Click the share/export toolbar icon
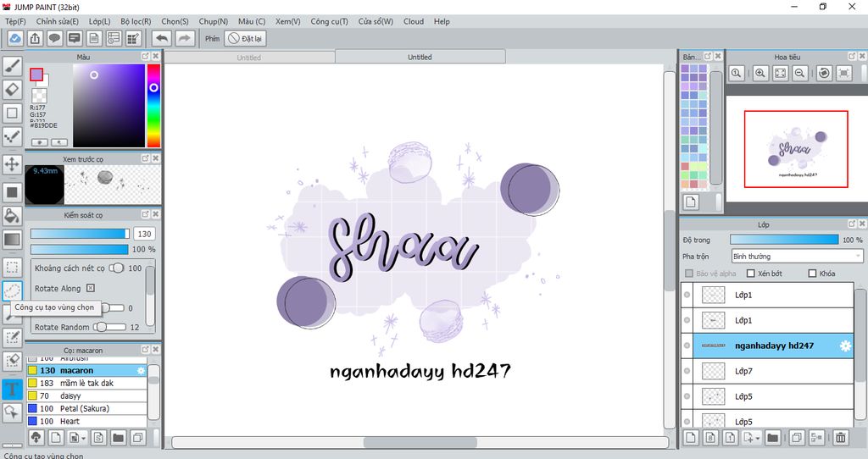This screenshot has height=459, width=868. [35, 38]
